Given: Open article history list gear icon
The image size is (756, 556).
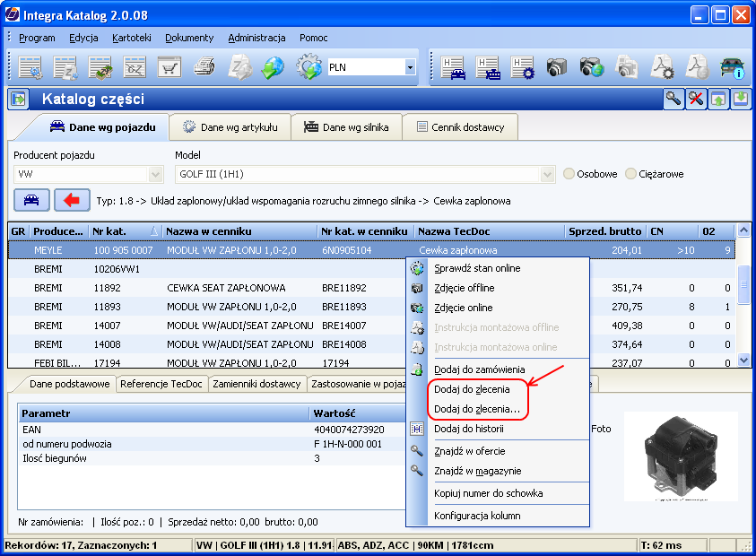Looking at the screenshot, I should pos(523,67).
